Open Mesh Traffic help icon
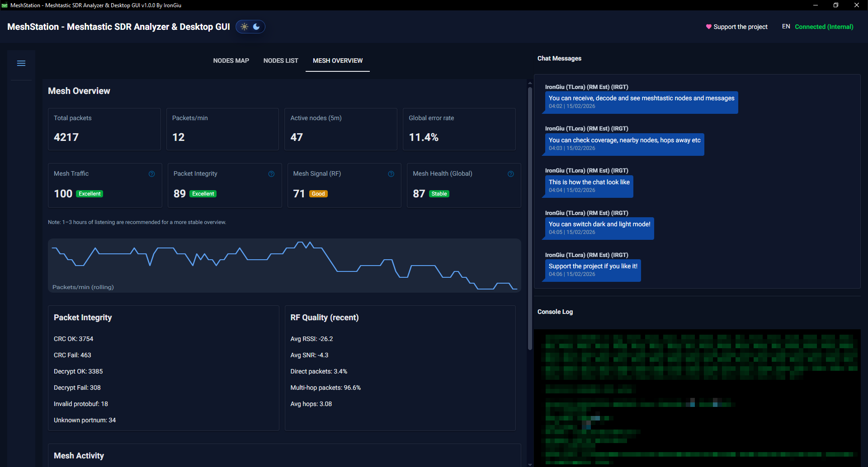Image resolution: width=868 pixels, height=467 pixels. click(x=152, y=174)
